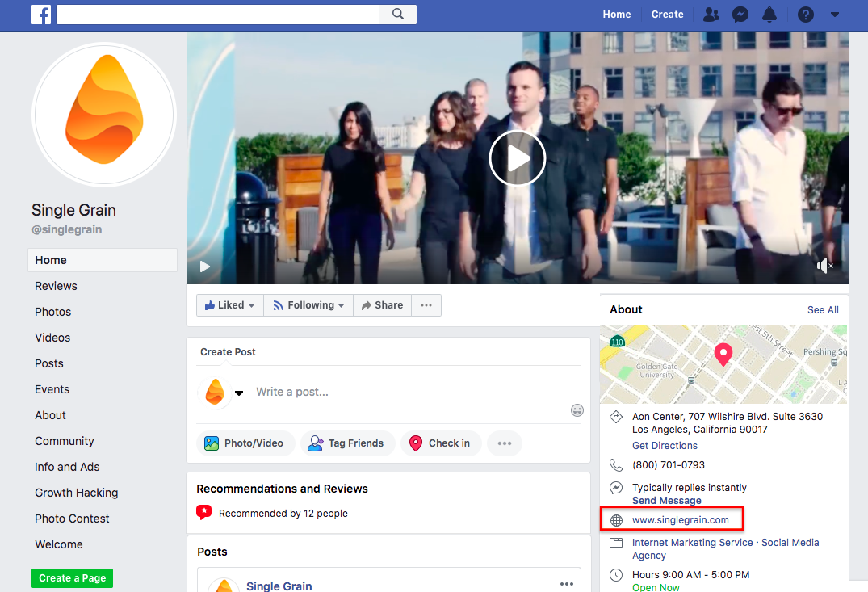Click the phone icon beside (800) 701-0793

click(x=615, y=464)
